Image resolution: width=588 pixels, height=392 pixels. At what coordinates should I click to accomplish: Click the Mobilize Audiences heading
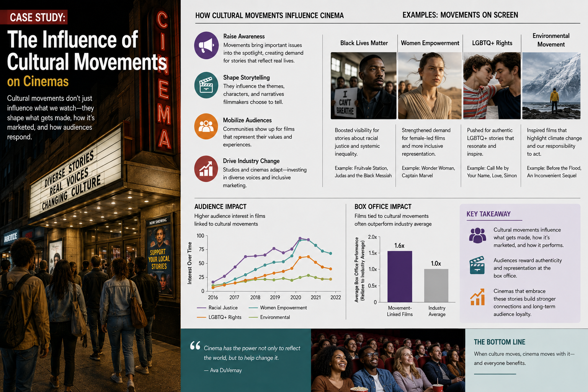[x=247, y=120]
